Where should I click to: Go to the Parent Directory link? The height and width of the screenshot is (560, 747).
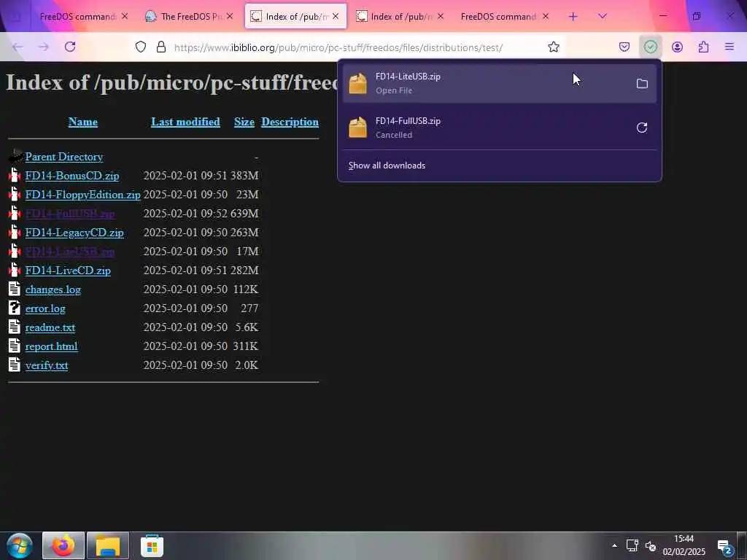point(64,157)
